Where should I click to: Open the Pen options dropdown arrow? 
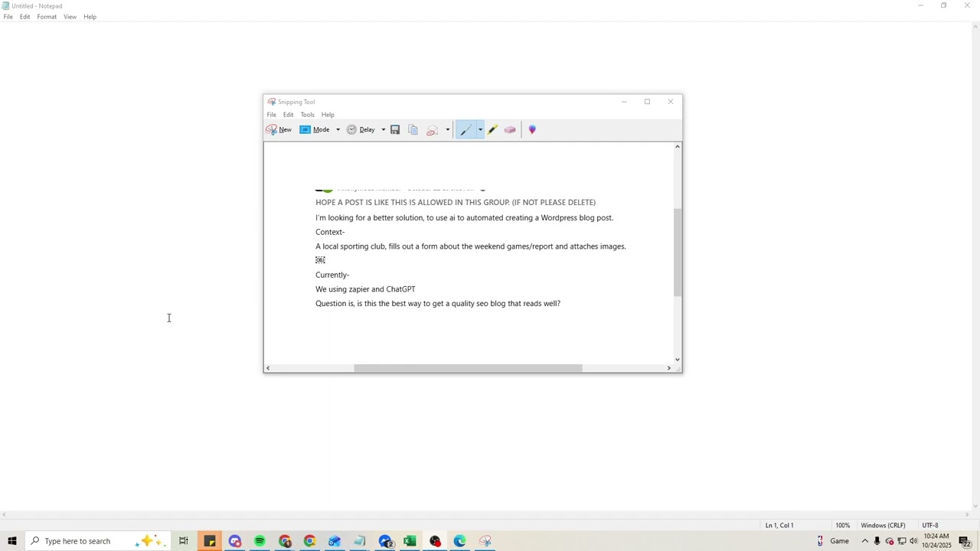(x=481, y=130)
